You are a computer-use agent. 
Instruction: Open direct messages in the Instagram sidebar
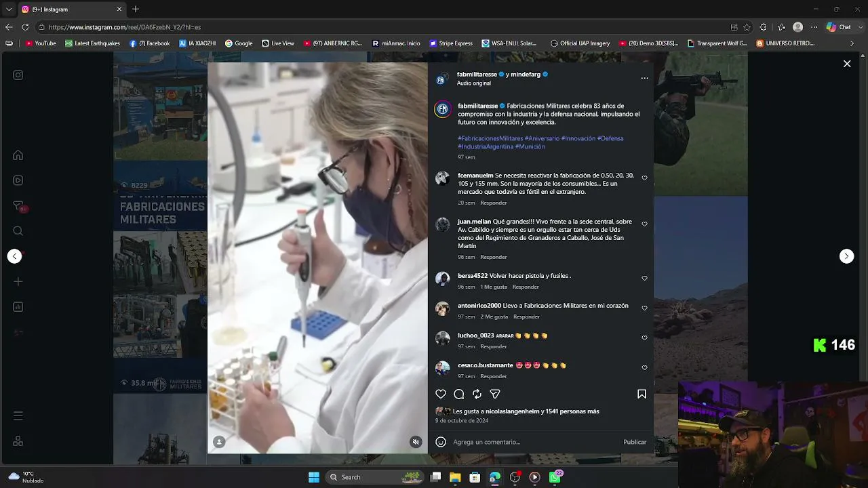pyautogui.click(x=19, y=206)
